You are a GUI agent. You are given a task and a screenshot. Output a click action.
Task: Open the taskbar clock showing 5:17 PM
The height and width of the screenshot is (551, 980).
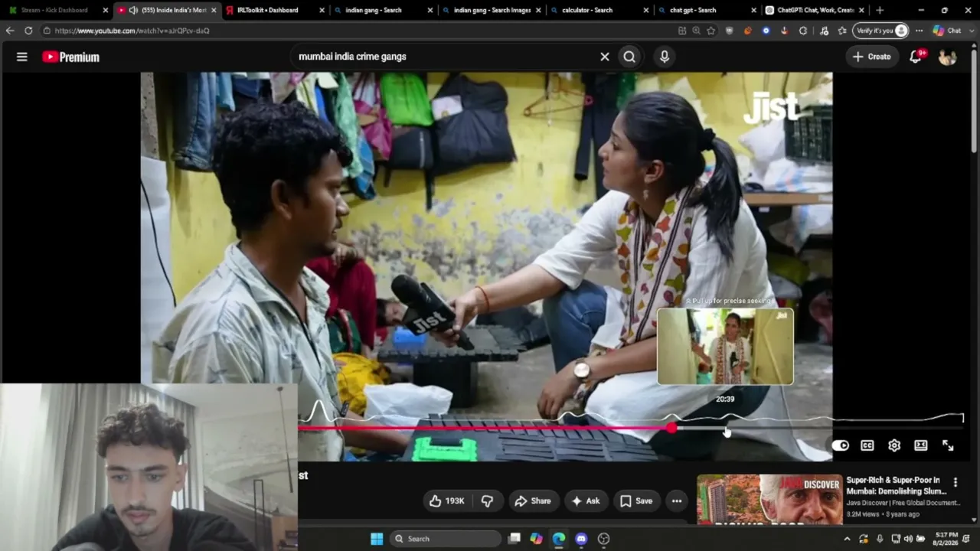tap(946, 539)
